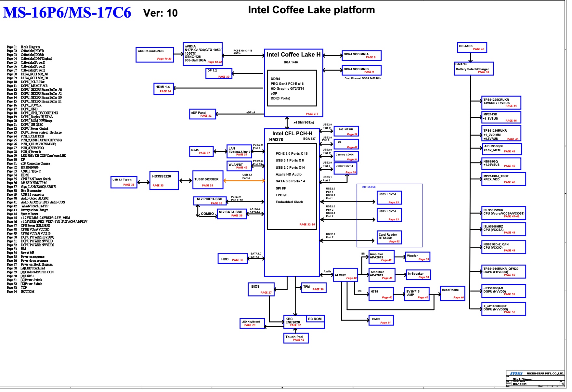
Task: Select the TUSB1002RGER block
Action: coord(208,180)
